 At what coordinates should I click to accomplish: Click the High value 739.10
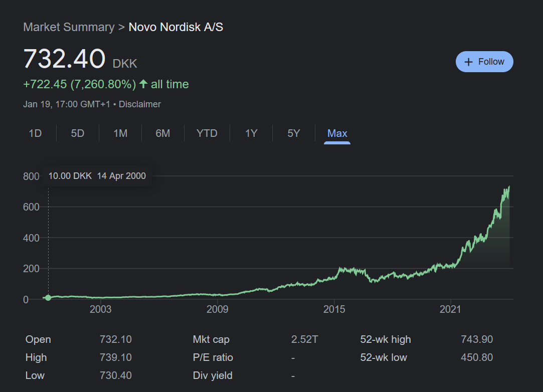pyautogui.click(x=116, y=357)
